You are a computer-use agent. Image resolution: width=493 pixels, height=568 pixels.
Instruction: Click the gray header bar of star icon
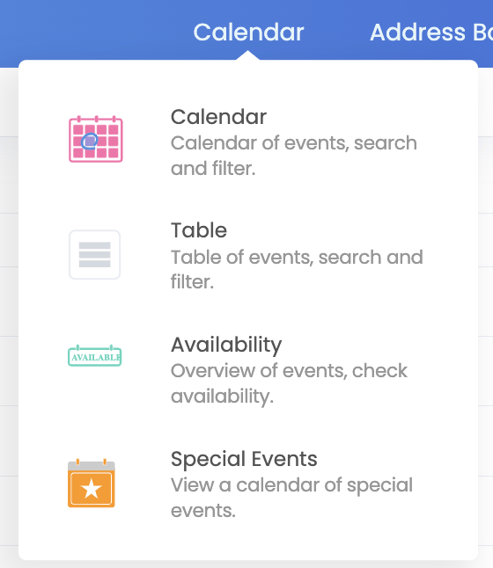coord(91,466)
